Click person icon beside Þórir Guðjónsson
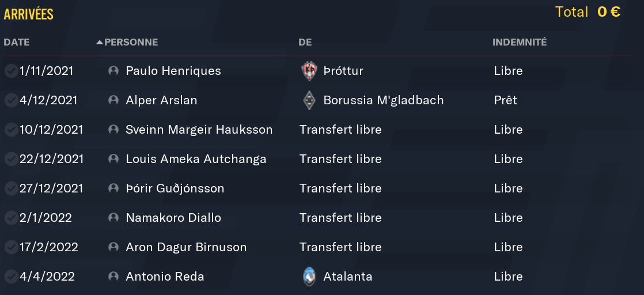644x295 pixels. click(x=113, y=188)
